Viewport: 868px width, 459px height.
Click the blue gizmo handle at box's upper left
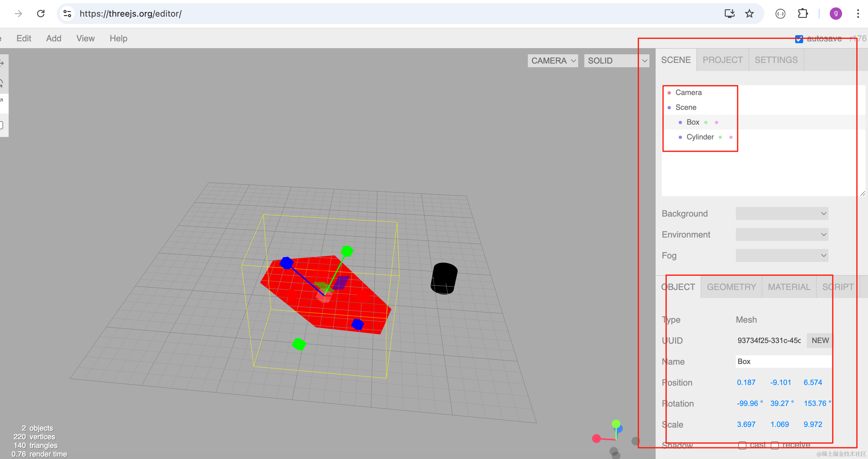pos(286,263)
